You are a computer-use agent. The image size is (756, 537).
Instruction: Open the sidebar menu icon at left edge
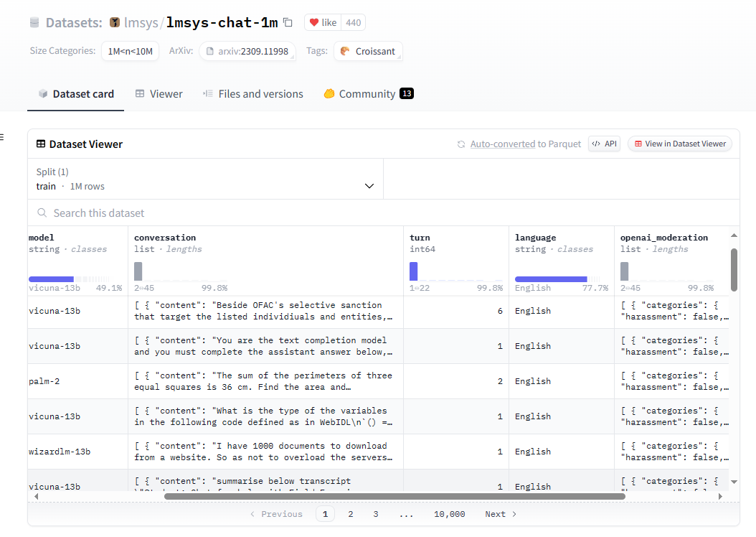pyautogui.click(x=1, y=137)
